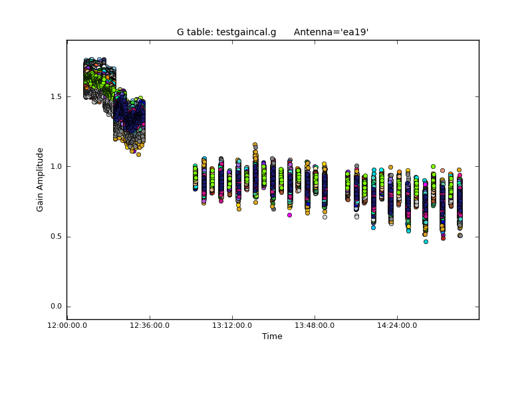Select the topmost point in the 13:22 column
Screen dimensions: 532x399
click(x=255, y=144)
